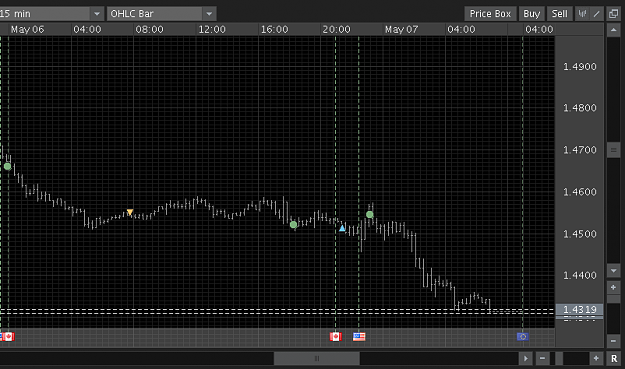Click green circle marker just before 20:00
This screenshot has width=625, height=369.
coord(293,225)
